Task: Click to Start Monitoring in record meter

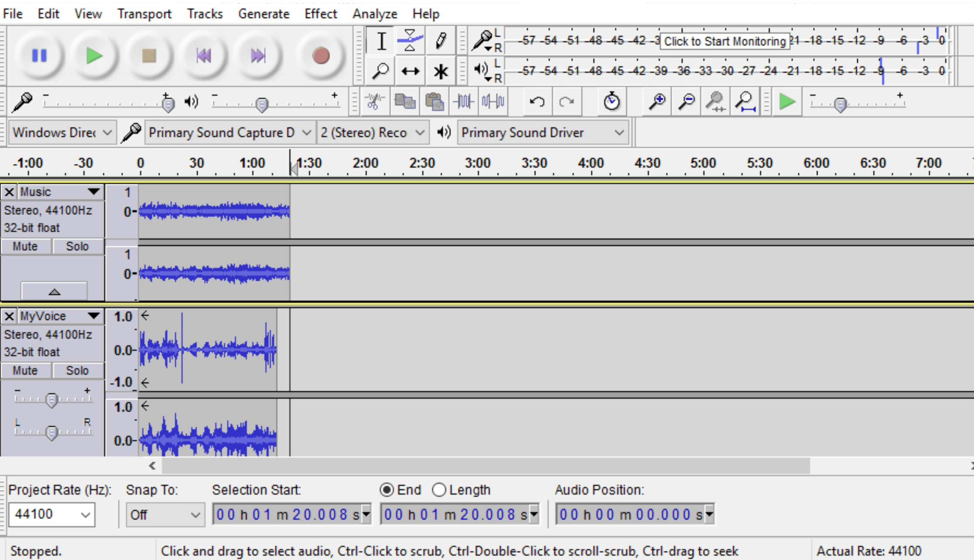Action: coord(725,41)
